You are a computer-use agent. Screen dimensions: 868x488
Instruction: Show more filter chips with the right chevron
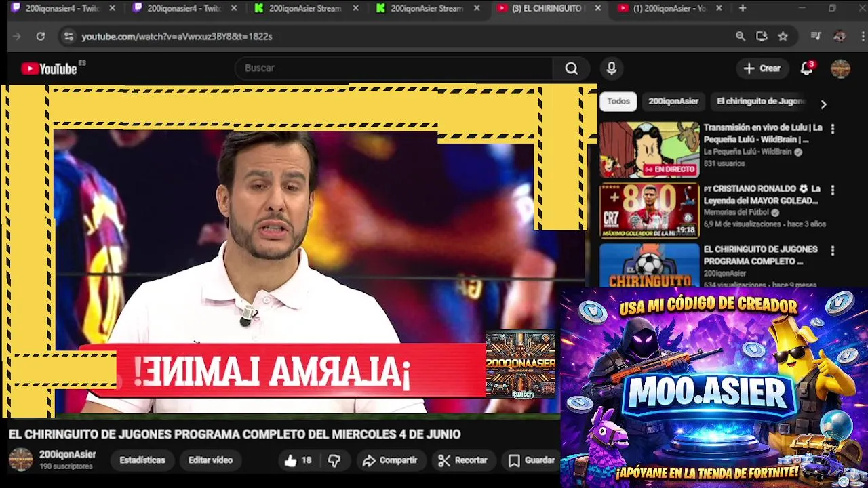click(x=823, y=104)
